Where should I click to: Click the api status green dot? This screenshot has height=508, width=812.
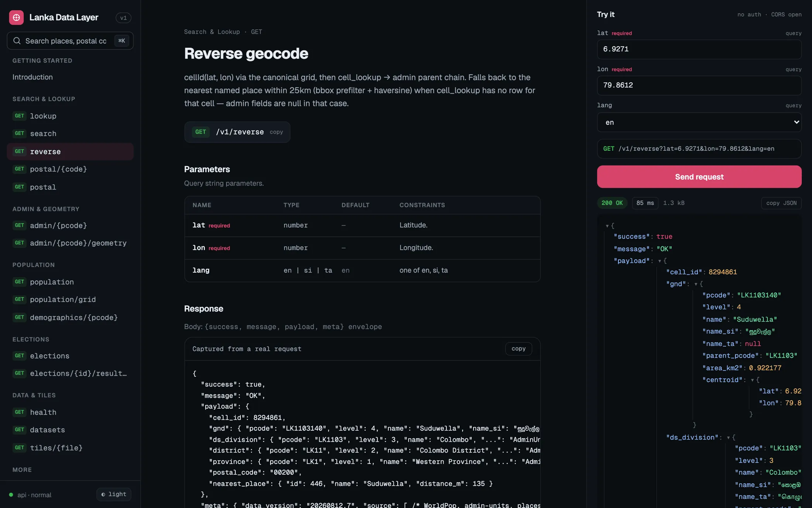11,495
